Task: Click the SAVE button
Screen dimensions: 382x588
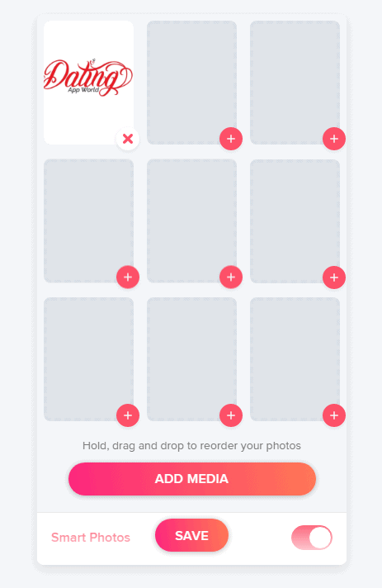Action: pos(191,535)
